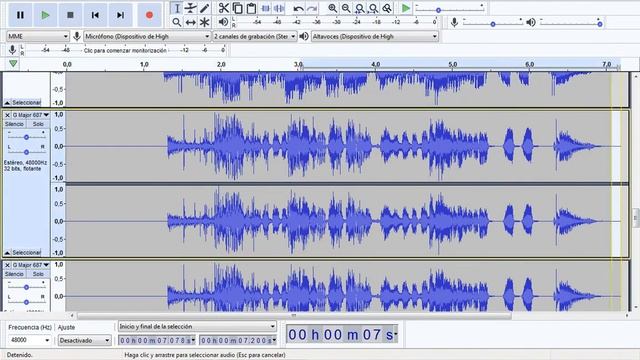Select the Envelope tool
The height and width of the screenshot is (360, 640).
pyautogui.click(x=191, y=8)
